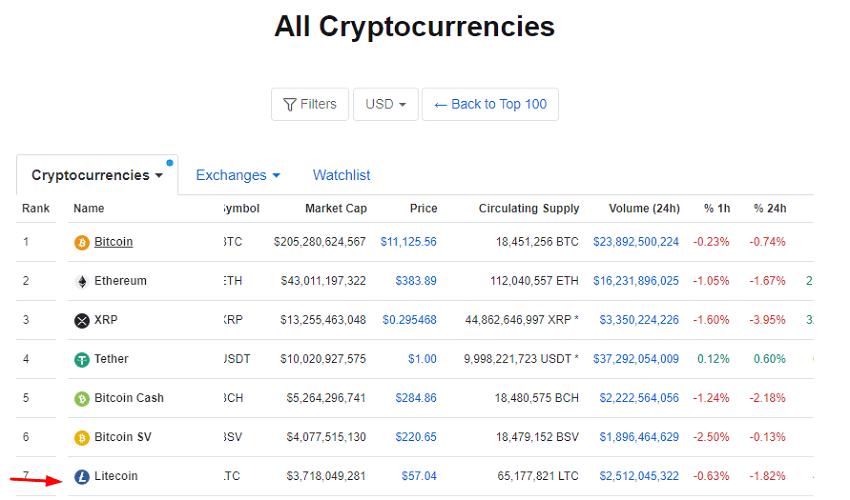This screenshot has width=850, height=500.
Task: Click Bitcoin volume $23,892,500,224
Action: 636,242
